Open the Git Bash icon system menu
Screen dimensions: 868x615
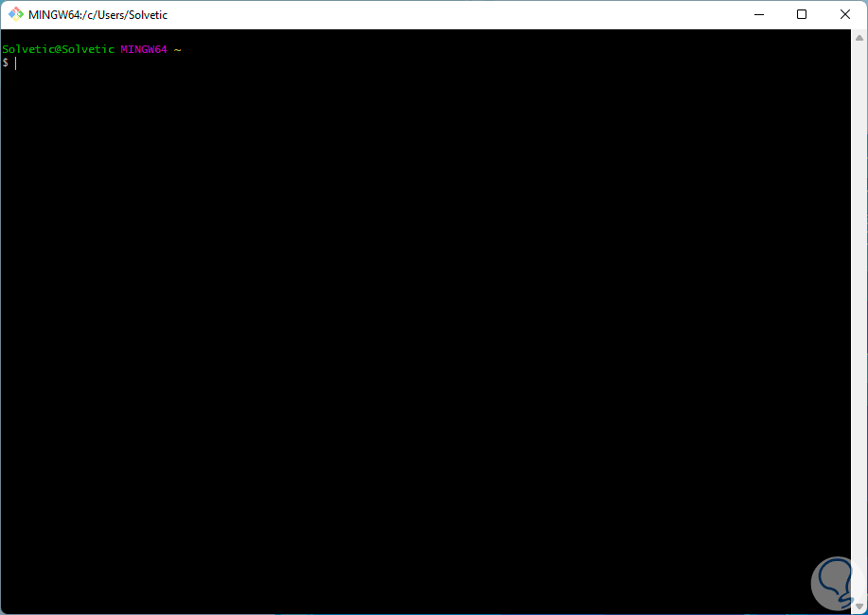[15, 14]
